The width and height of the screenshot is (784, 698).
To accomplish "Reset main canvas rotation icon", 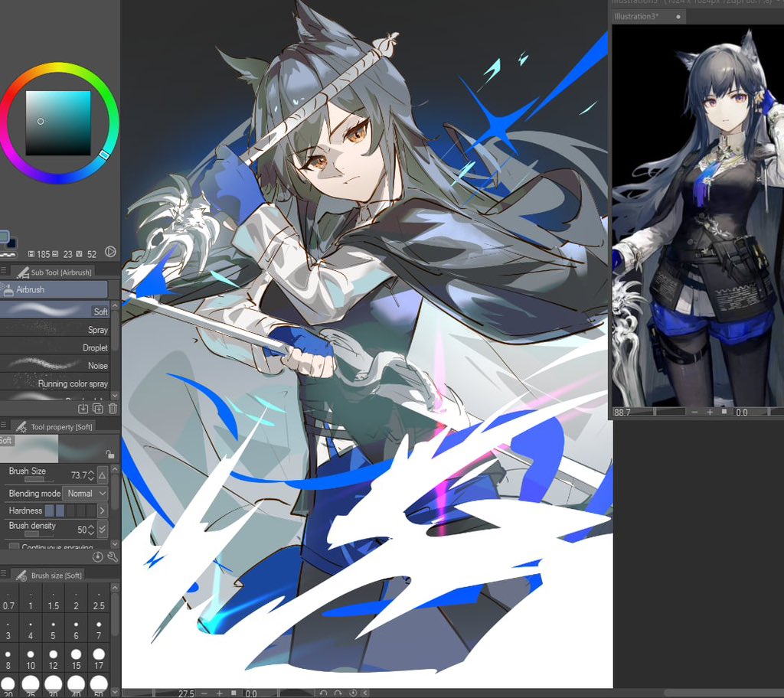I will coord(353,693).
